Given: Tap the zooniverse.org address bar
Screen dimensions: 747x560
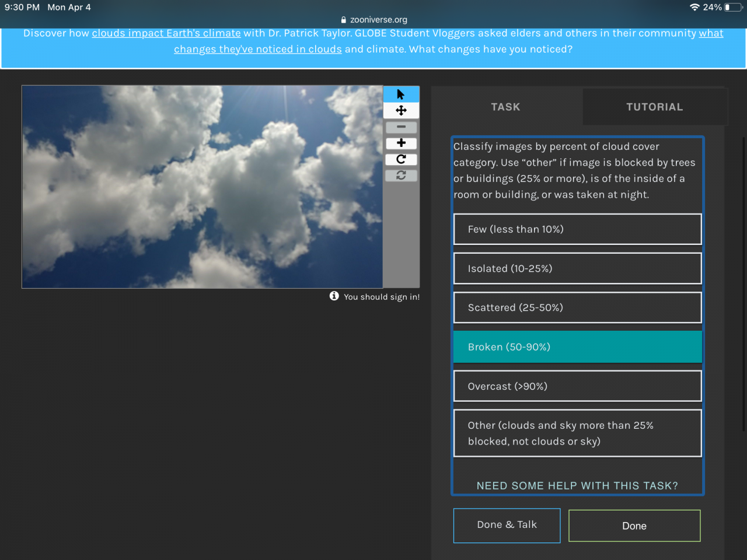Looking at the screenshot, I should [x=373, y=20].
